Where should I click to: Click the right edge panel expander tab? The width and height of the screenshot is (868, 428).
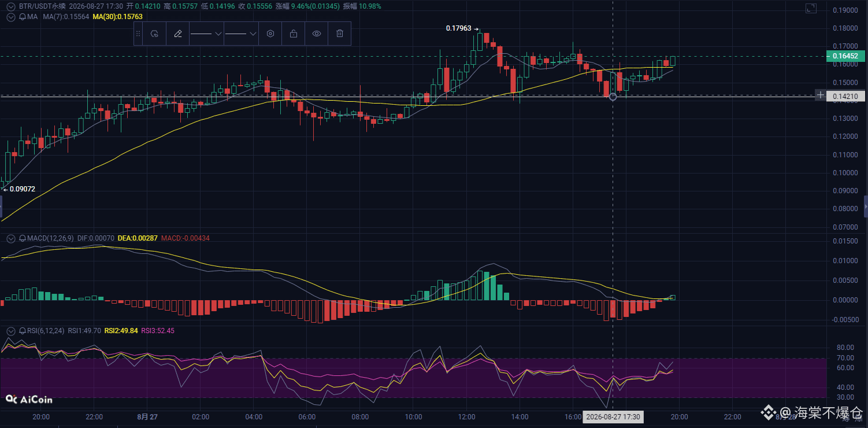(866, 206)
